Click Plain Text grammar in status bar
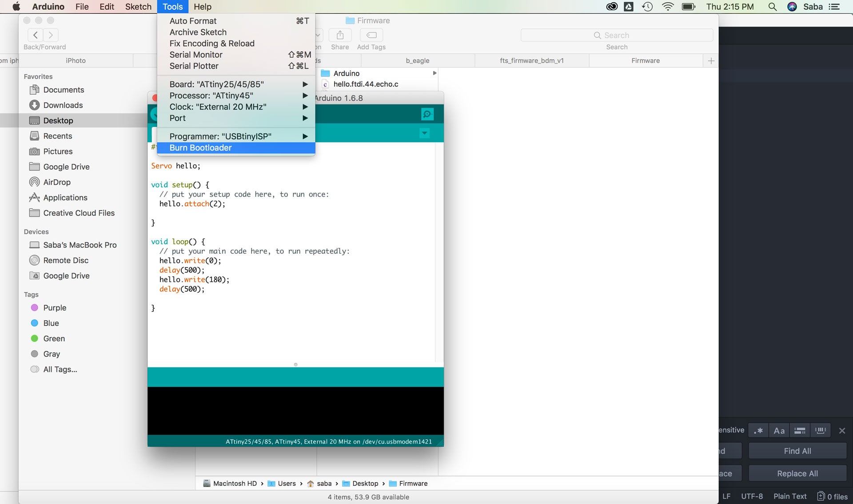 (x=790, y=496)
